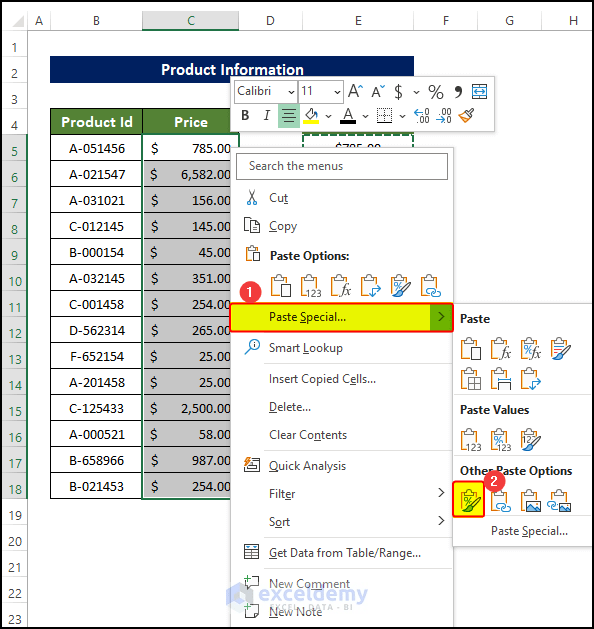Click Formatting paste icon in Paste Options row
The image size is (594, 629).
[x=400, y=286]
